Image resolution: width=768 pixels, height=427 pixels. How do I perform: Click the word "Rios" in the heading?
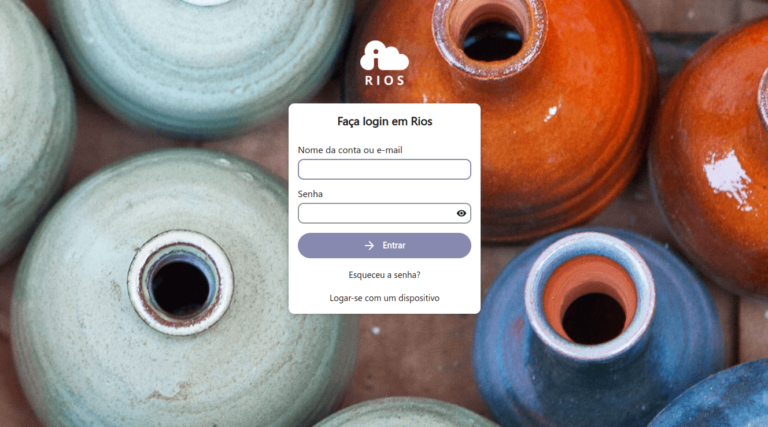click(x=421, y=121)
